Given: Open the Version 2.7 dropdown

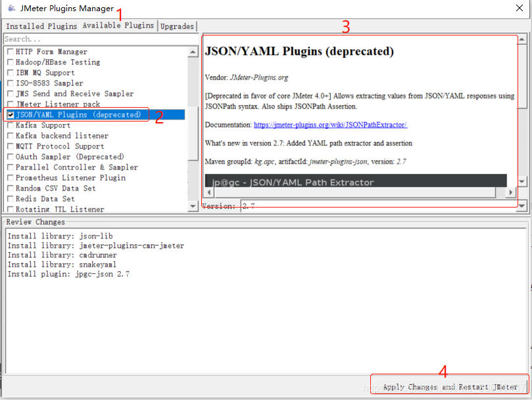Looking at the screenshot, I should pyautogui.click(x=383, y=206).
